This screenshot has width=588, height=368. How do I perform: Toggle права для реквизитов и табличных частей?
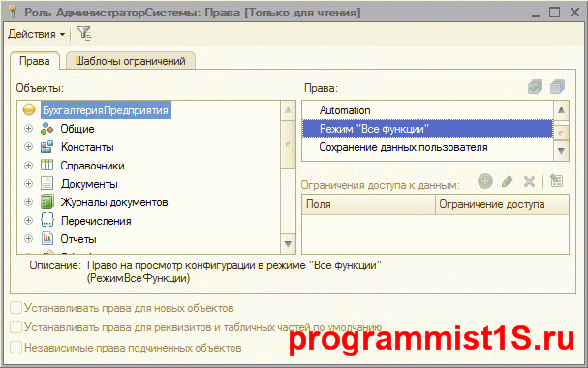click(x=15, y=327)
